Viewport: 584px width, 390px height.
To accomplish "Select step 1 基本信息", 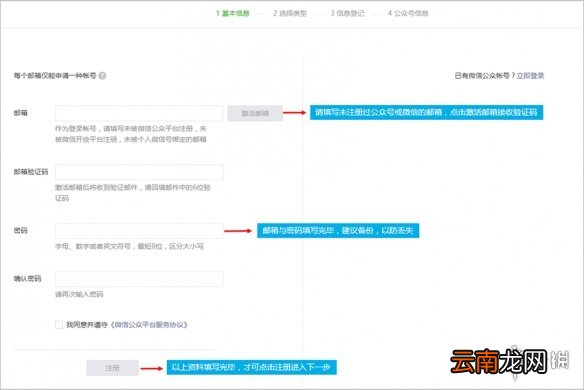I will click(x=233, y=13).
